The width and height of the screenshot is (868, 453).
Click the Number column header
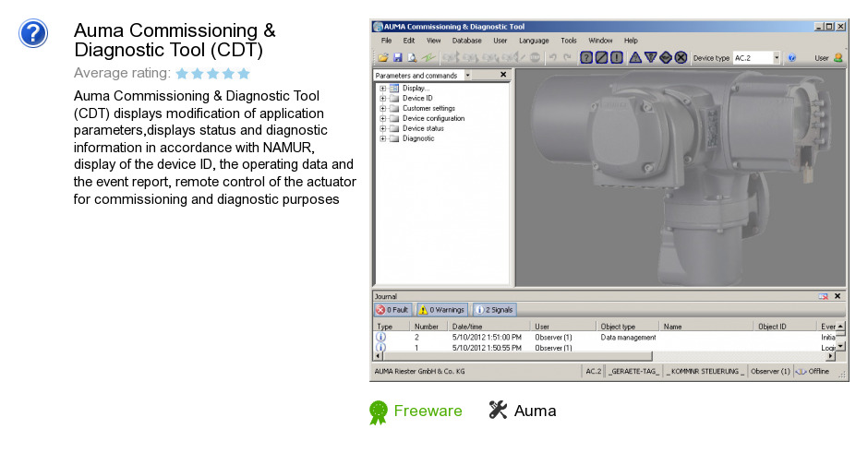pos(428,327)
